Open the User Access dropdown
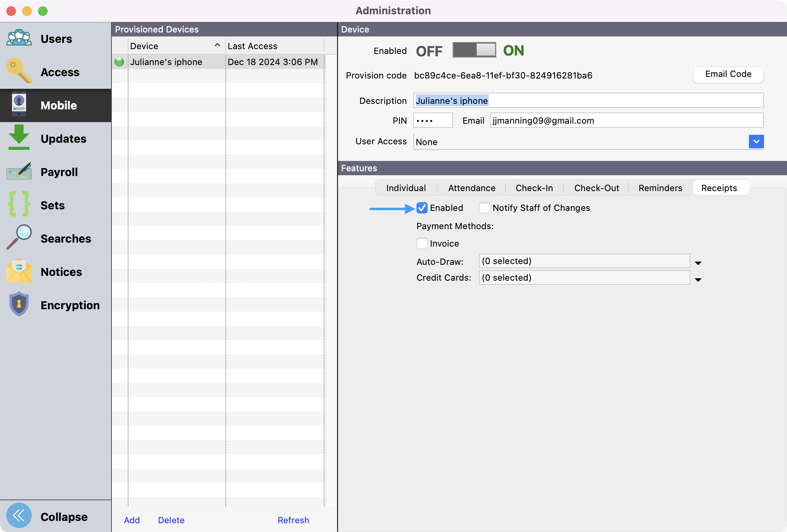The image size is (787, 532). 756,142
